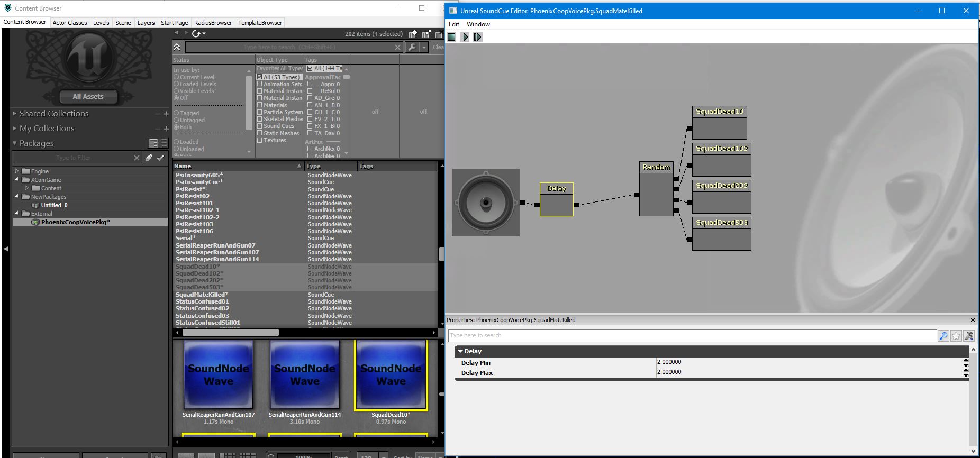Viewport: 980px width, 458px height.
Task: Click the properties search magnifier icon
Action: tap(943, 336)
